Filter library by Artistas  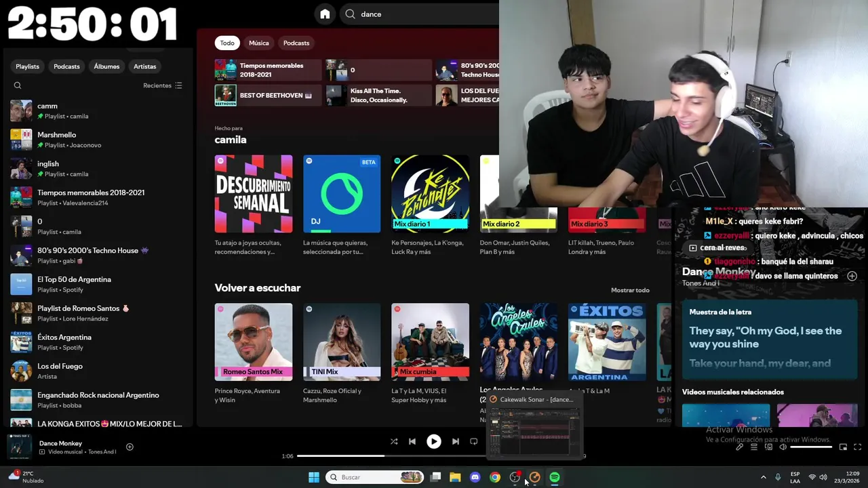coord(145,66)
